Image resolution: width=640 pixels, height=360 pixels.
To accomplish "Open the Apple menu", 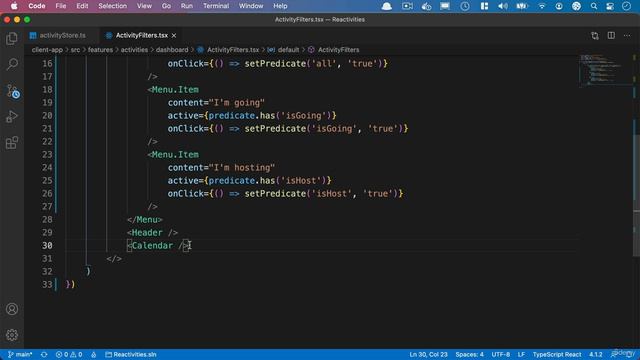I will coord(14,6).
